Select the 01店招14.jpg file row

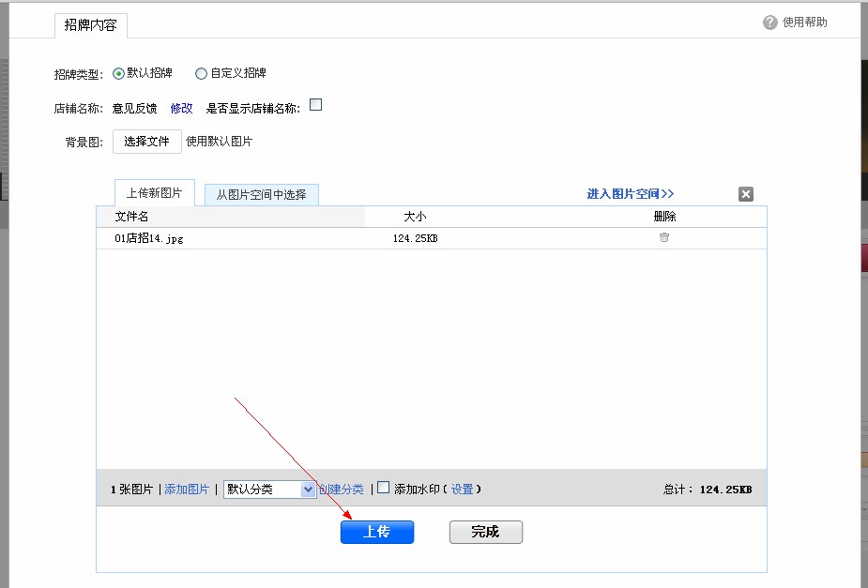point(146,238)
